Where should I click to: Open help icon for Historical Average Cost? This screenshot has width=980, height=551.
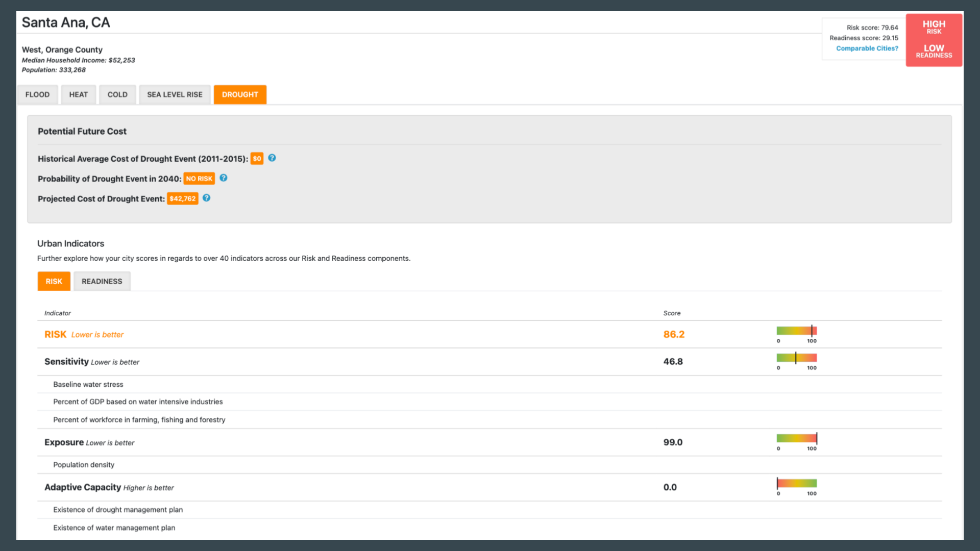[272, 158]
